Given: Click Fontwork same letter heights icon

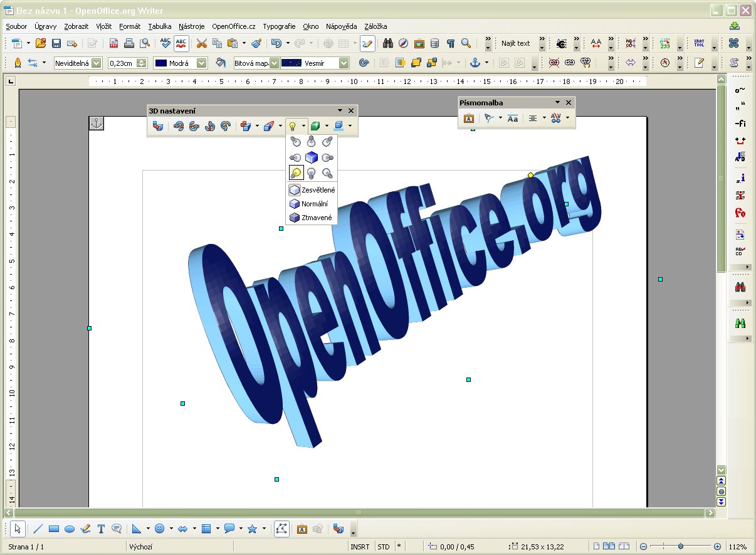Looking at the screenshot, I should pyautogui.click(x=513, y=118).
